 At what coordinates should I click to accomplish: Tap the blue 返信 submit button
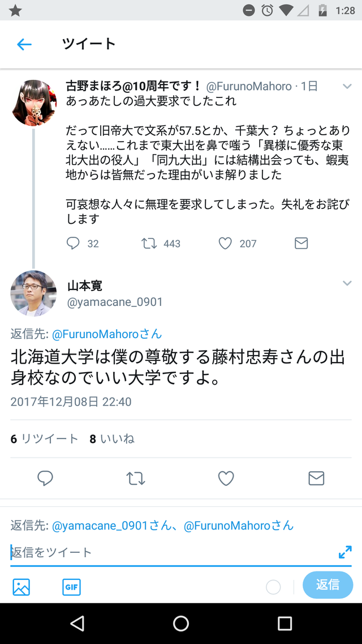pos(328,585)
